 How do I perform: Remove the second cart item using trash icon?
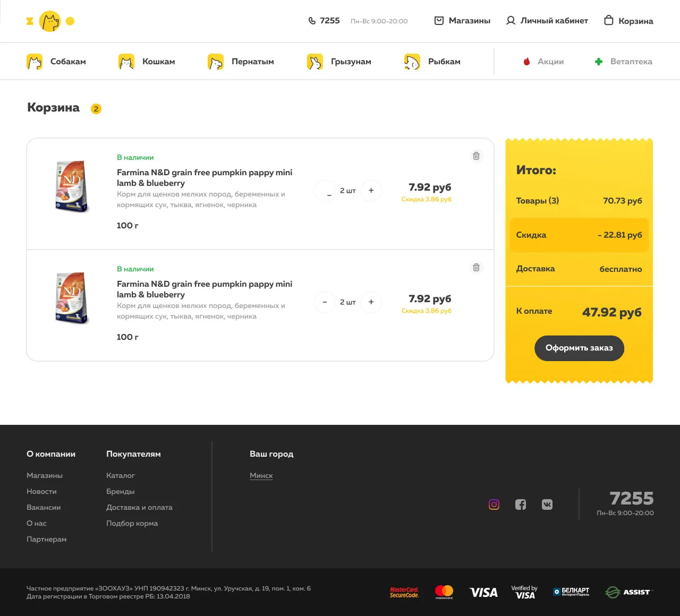click(476, 268)
